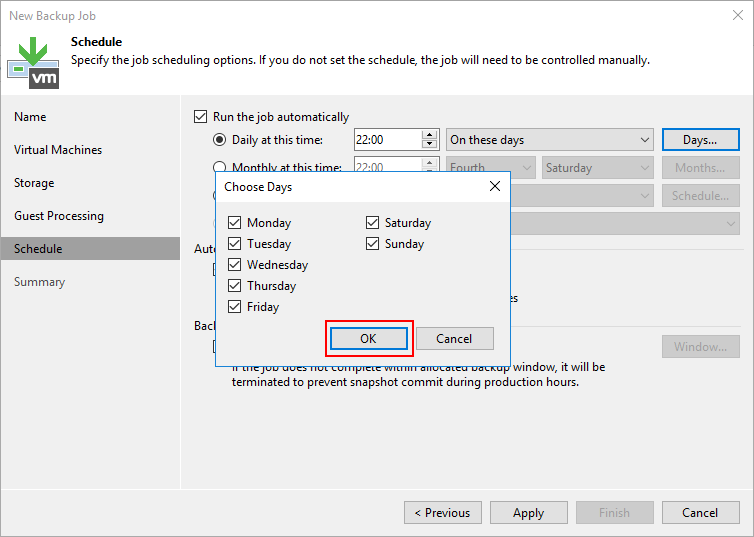Click the Veeam VM backup icon

click(33, 62)
